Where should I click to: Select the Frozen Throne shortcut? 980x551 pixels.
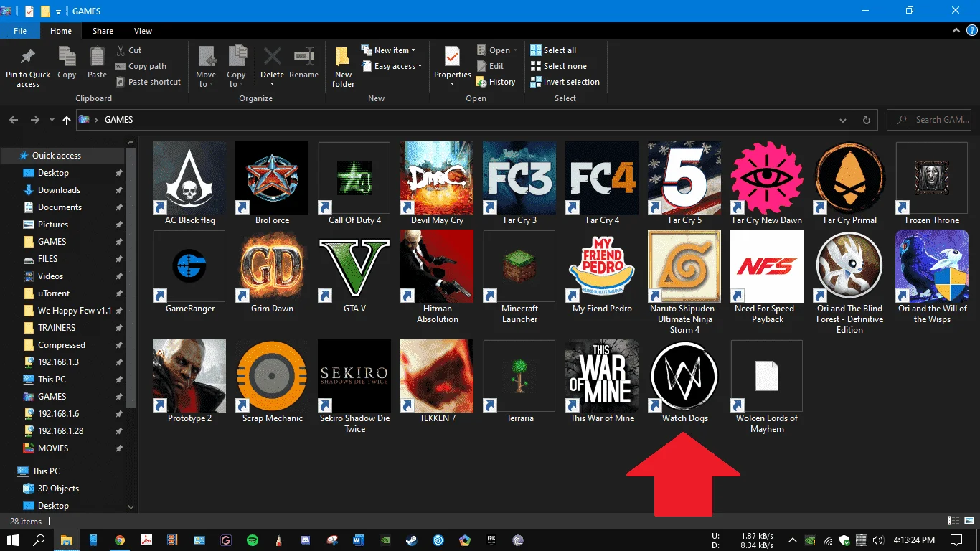tap(932, 183)
